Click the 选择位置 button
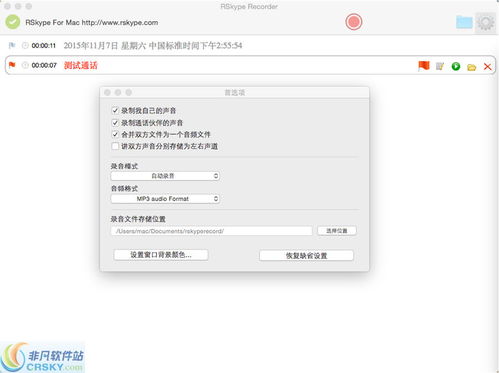Screen dimensions: 499x373 (x=337, y=231)
